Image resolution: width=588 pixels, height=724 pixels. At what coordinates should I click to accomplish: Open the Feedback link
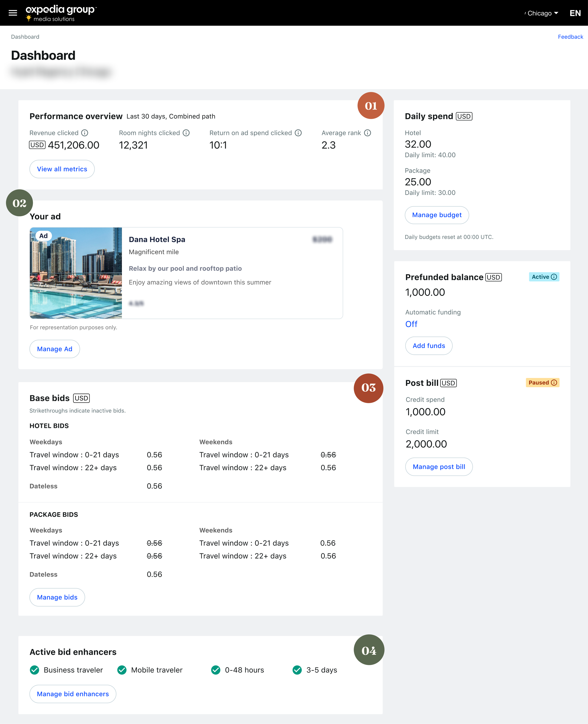click(570, 37)
